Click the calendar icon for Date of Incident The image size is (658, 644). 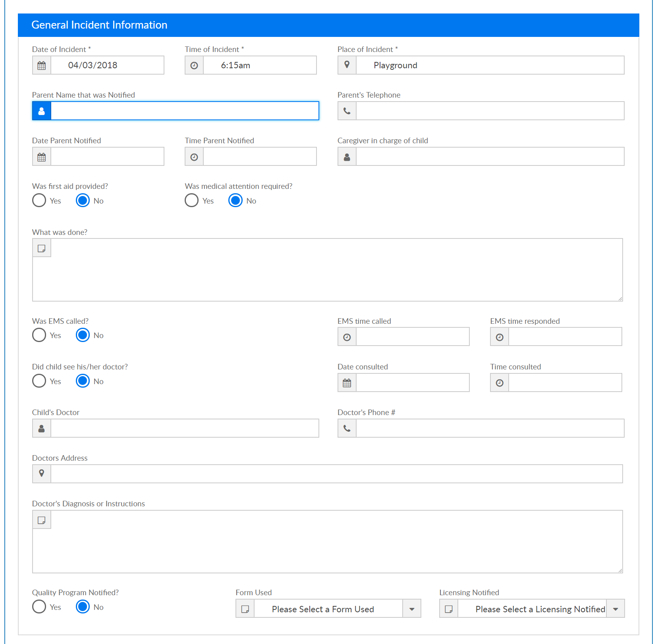click(42, 65)
